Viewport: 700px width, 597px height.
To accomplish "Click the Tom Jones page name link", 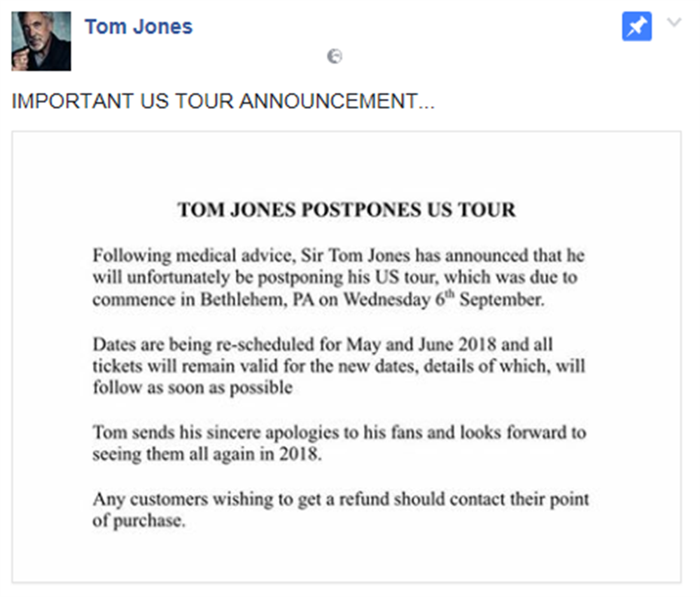I will tap(138, 27).
